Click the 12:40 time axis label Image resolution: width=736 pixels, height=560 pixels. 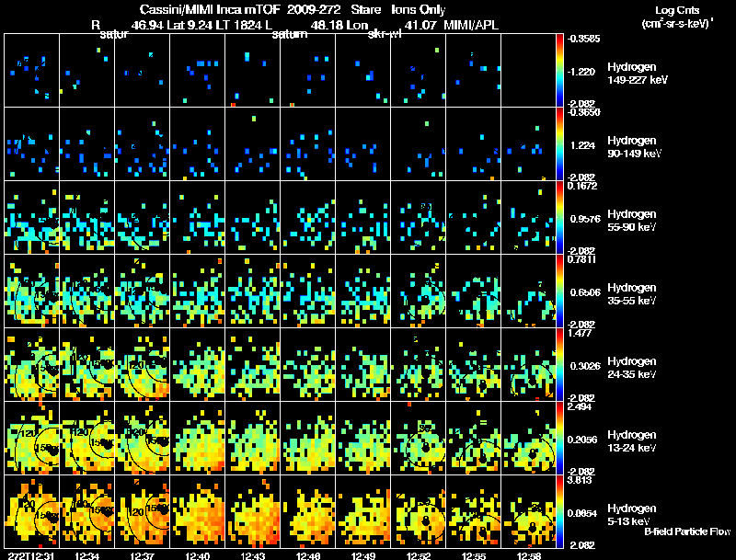197,555
